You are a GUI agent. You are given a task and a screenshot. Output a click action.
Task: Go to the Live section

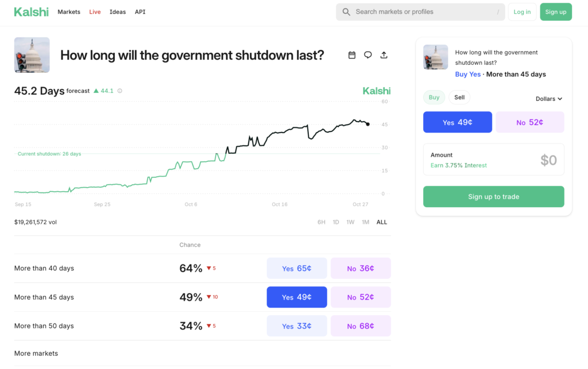coord(95,11)
